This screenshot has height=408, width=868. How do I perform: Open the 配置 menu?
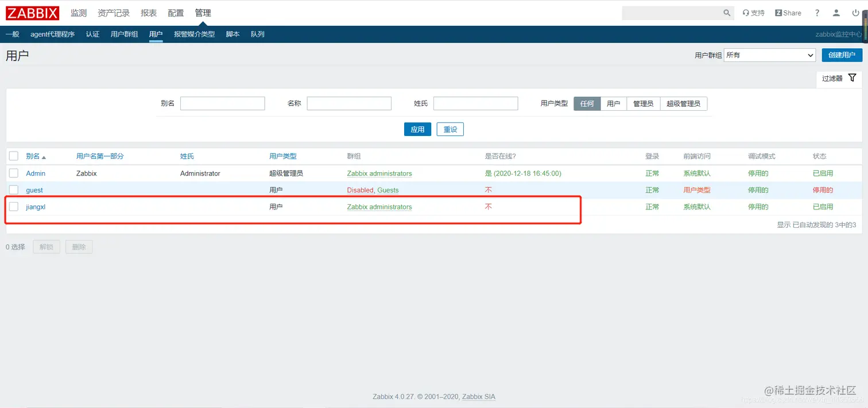click(x=176, y=13)
